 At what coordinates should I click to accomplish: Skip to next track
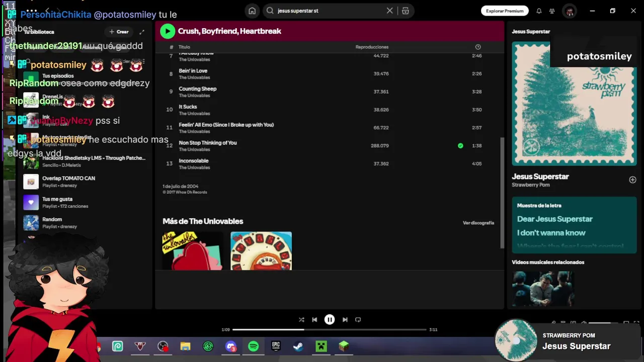(345, 320)
